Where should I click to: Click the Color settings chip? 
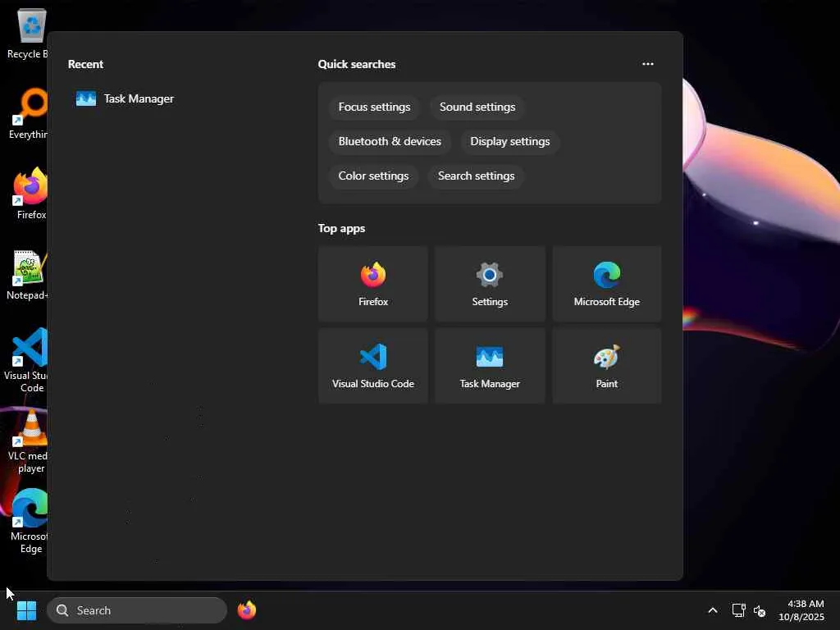click(373, 176)
